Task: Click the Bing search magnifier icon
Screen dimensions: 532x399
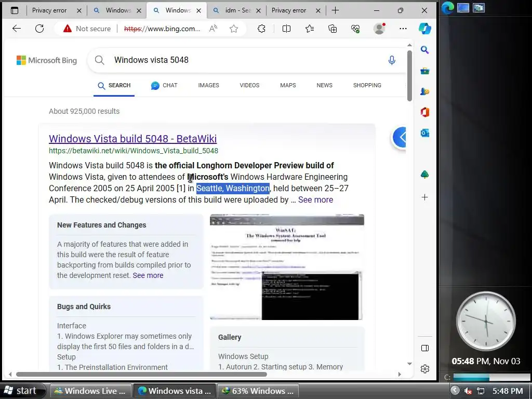Action: coord(99,60)
